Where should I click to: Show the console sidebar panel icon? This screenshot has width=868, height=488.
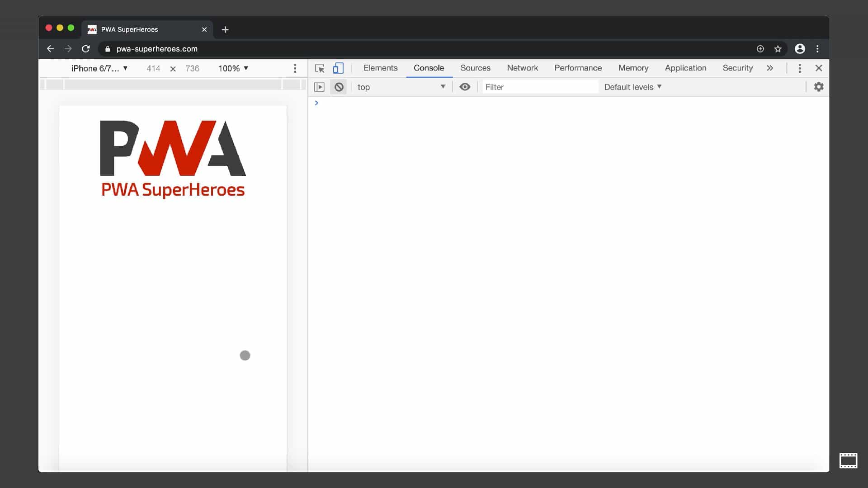click(x=319, y=87)
